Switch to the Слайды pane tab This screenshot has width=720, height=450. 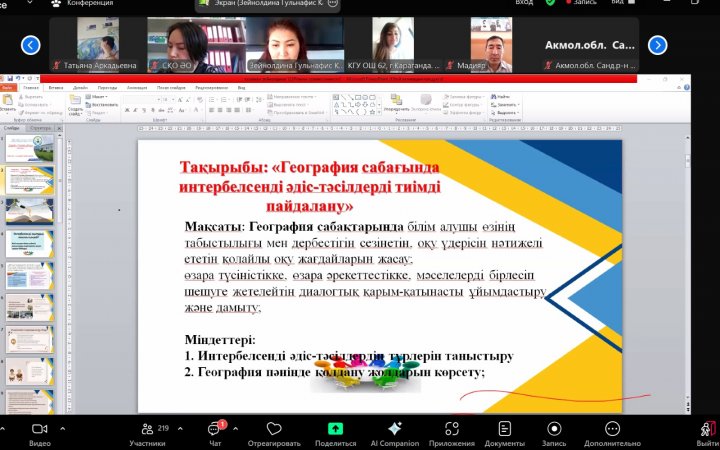pos(12,129)
